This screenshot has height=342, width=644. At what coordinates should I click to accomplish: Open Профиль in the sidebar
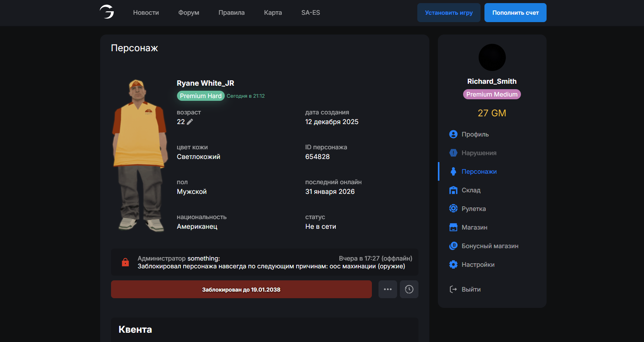(475, 134)
